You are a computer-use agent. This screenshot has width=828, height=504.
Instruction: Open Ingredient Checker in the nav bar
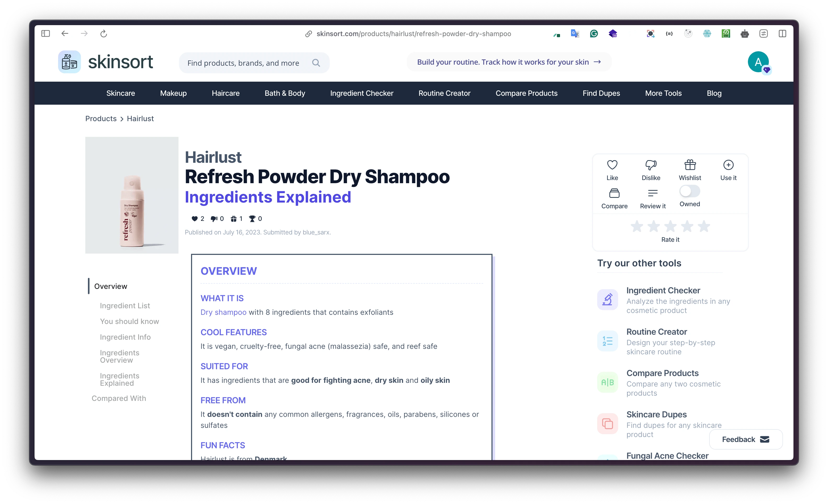coord(362,93)
